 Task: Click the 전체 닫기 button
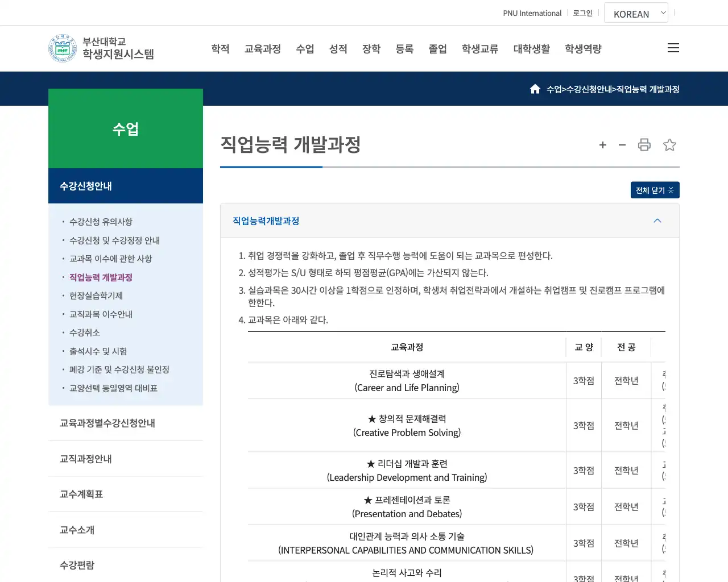pyautogui.click(x=655, y=190)
